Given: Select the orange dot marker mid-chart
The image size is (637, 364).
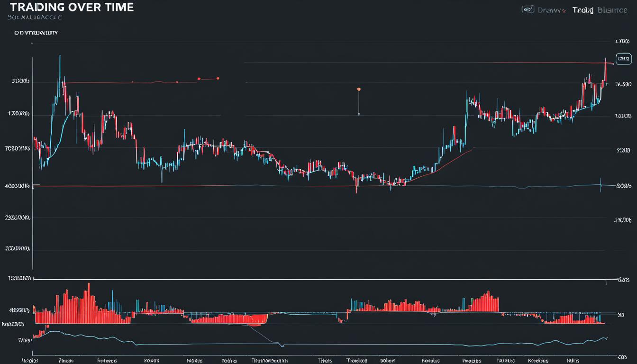Looking at the screenshot, I should coord(359,89).
